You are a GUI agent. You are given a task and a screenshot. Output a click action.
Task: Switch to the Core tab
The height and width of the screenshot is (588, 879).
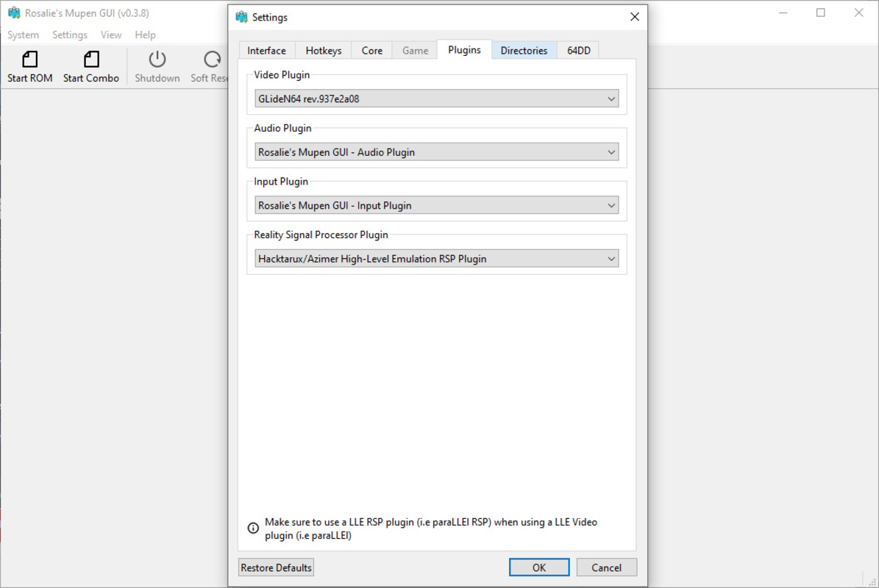click(372, 51)
